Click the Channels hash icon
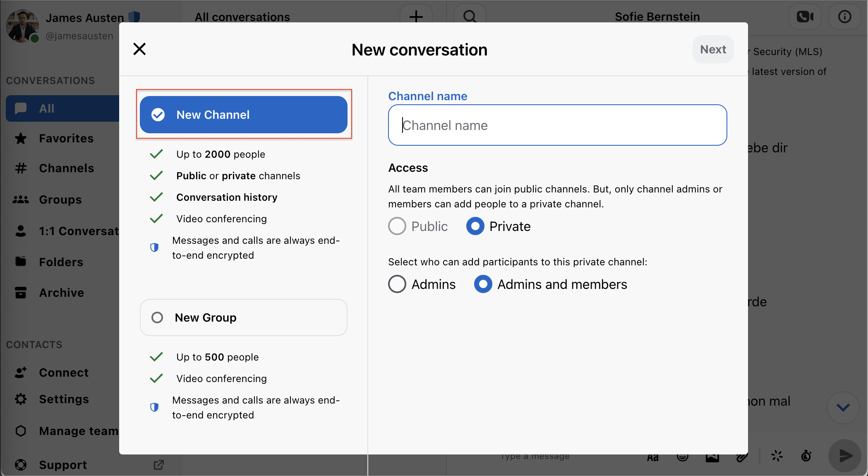This screenshot has width=868, height=476. [x=21, y=168]
